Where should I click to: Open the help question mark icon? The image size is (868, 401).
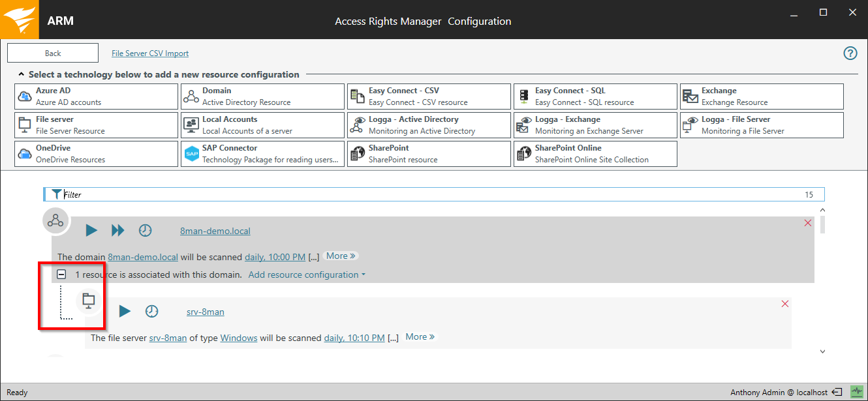[850, 53]
